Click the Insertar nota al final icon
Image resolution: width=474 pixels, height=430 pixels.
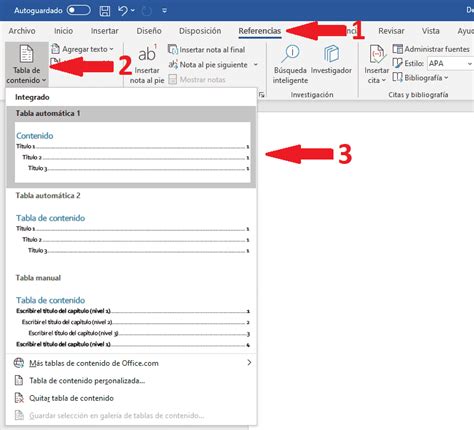(173, 50)
